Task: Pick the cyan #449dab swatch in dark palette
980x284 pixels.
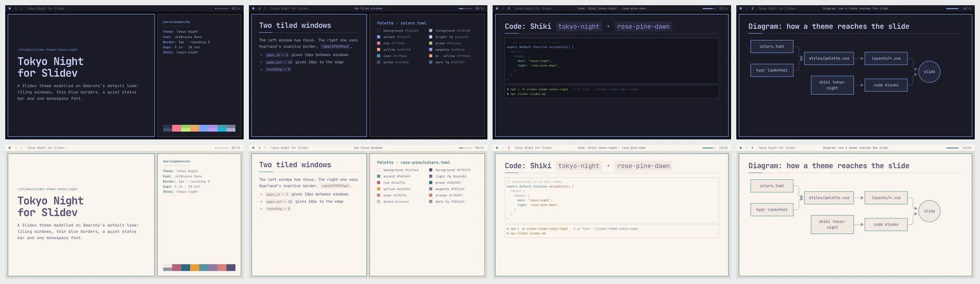Action: 378,56
